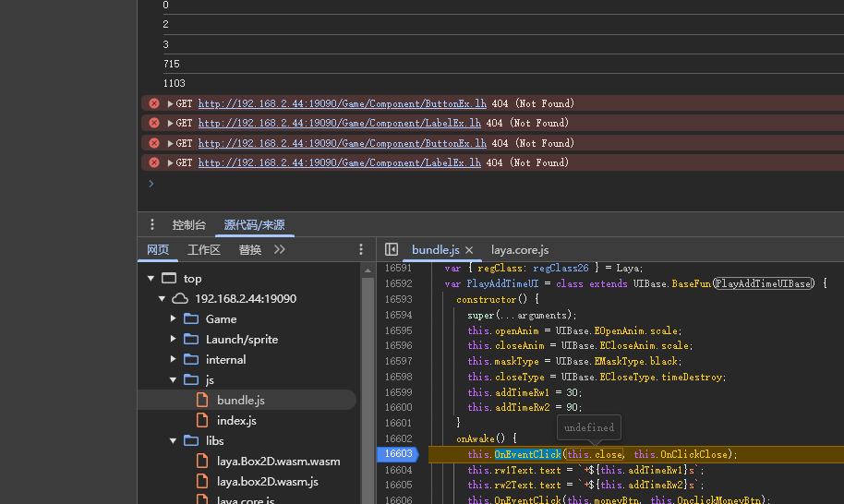Open the first LabelEx.lh URL link
This screenshot has width=844, height=504.
pyautogui.click(x=339, y=123)
